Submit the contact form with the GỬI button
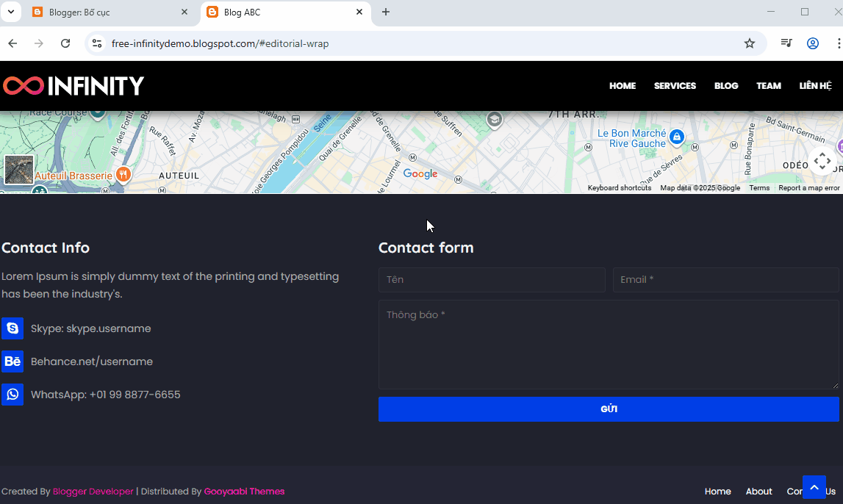843x504 pixels. click(x=609, y=409)
